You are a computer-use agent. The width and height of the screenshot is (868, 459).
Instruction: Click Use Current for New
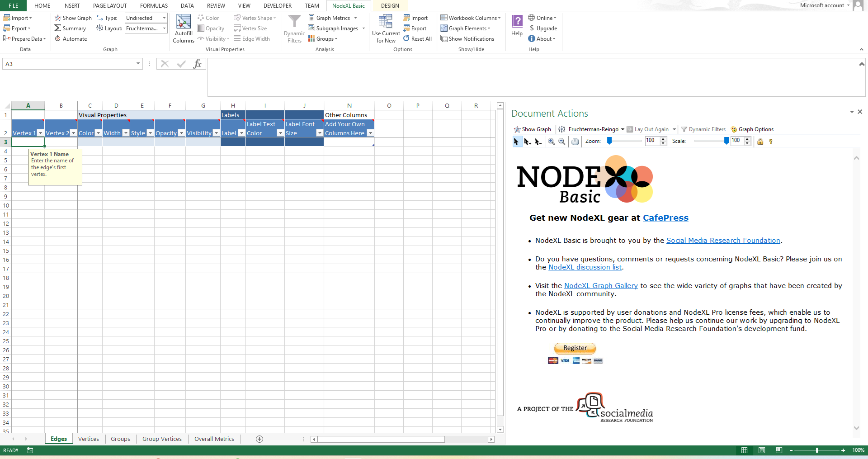(x=386, y=29)
